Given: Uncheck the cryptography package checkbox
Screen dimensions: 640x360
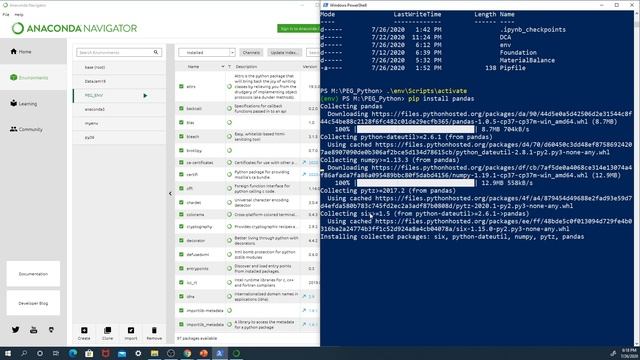Looking at the screenshot, I should [x=181, y=226].
